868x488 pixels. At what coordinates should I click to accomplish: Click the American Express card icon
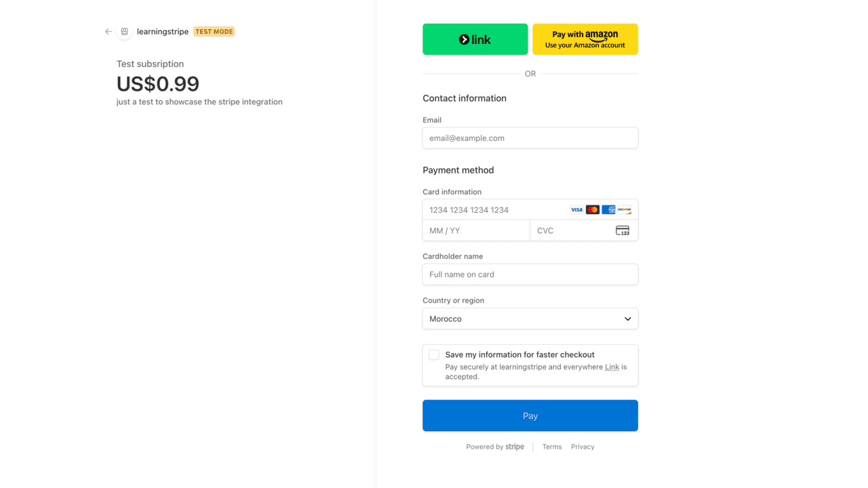pos(608,210)
